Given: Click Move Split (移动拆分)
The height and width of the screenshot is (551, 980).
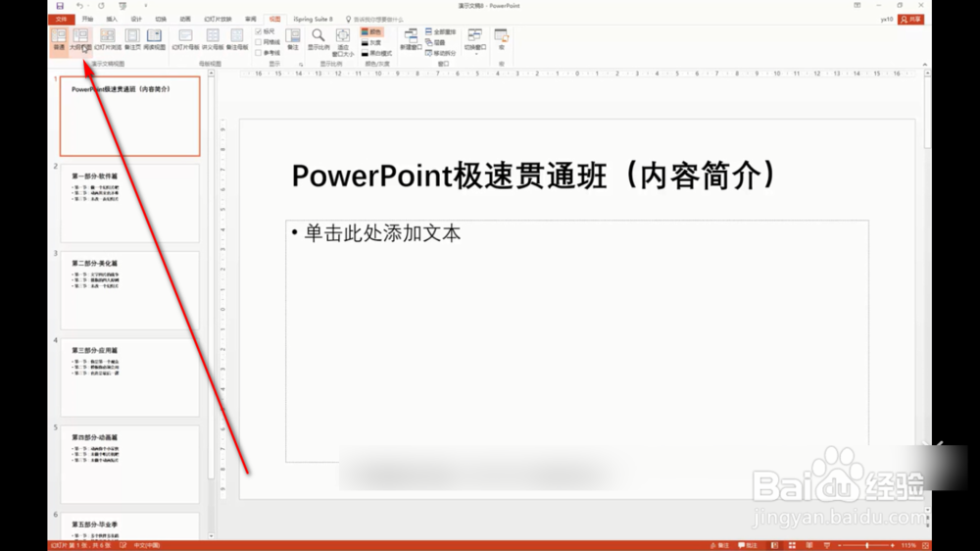Looking at the screenshot, I should [x=441, y=53].
